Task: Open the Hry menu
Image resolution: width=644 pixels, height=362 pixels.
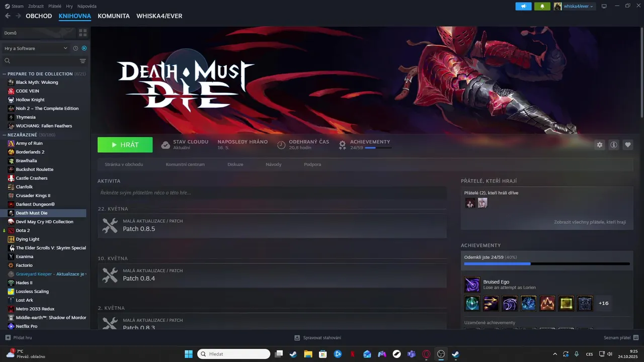Action: [69, 6]
